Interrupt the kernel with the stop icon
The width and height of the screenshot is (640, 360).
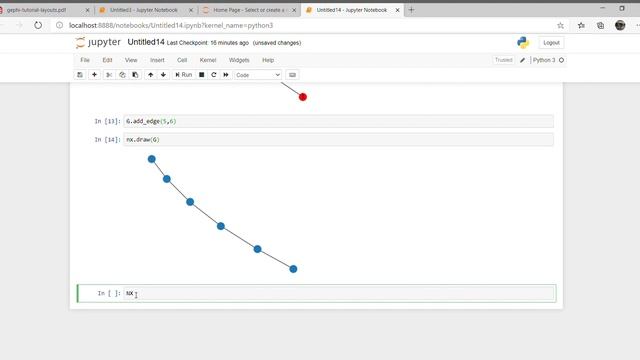[x=202, y=75]
